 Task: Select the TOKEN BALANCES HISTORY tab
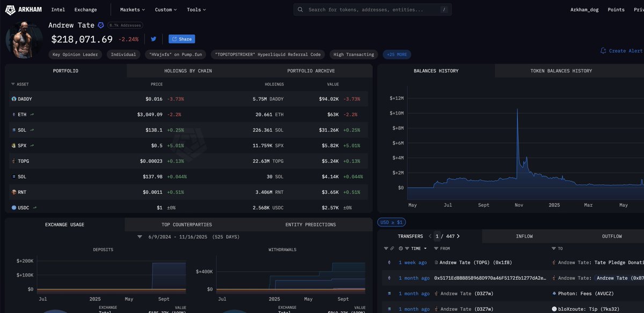click(x=561, y=71)
